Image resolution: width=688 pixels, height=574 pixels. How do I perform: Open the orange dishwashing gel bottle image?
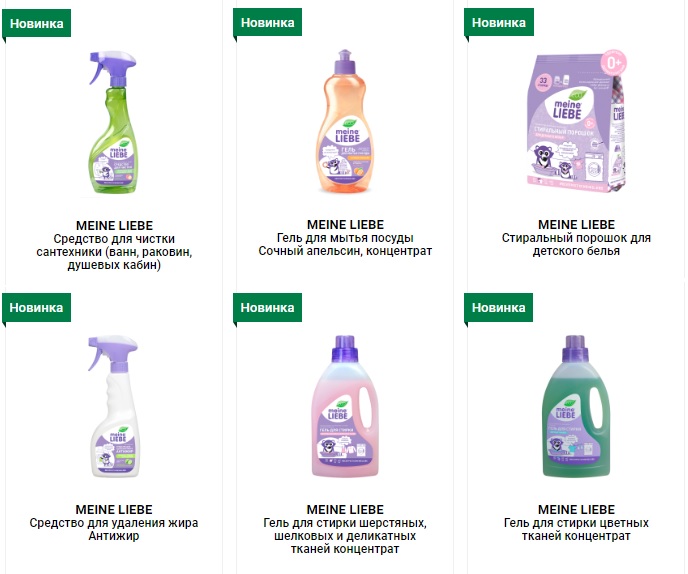tap(345, 122)
